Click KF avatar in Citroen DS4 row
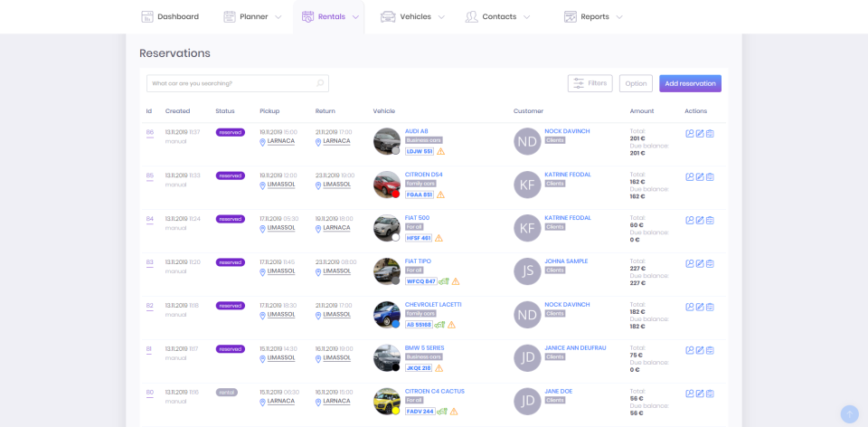This screenshot has height=427, width=868. tap(527, 185)
